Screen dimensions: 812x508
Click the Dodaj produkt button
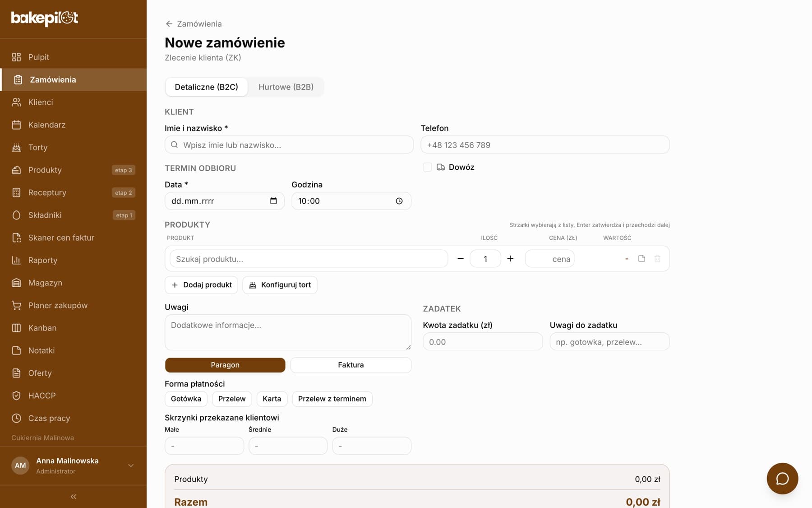pos(201,285)
